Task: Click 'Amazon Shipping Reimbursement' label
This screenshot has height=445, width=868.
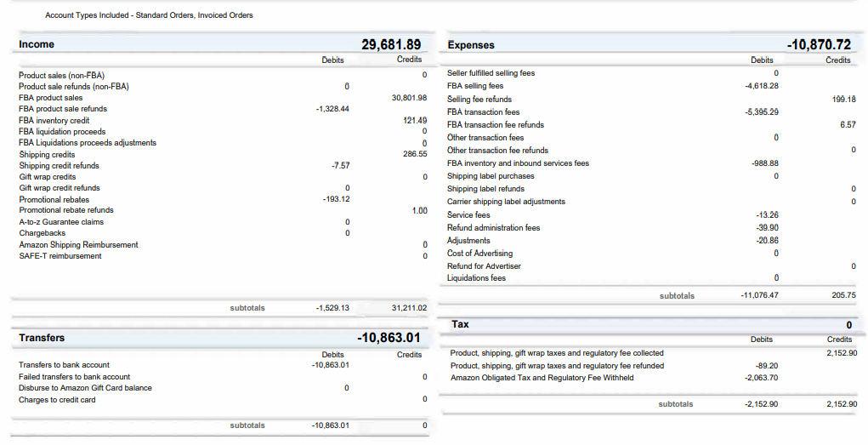Action: (x=78, y=245)
